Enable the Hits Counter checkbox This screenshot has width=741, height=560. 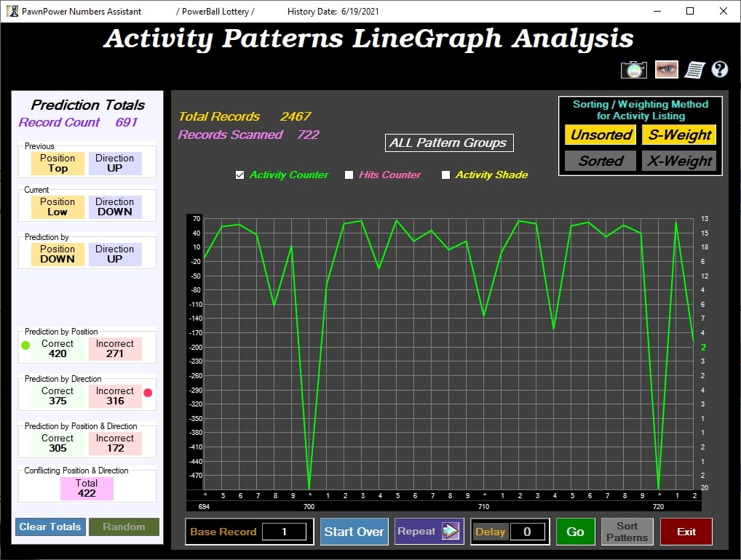click(349, 175)
